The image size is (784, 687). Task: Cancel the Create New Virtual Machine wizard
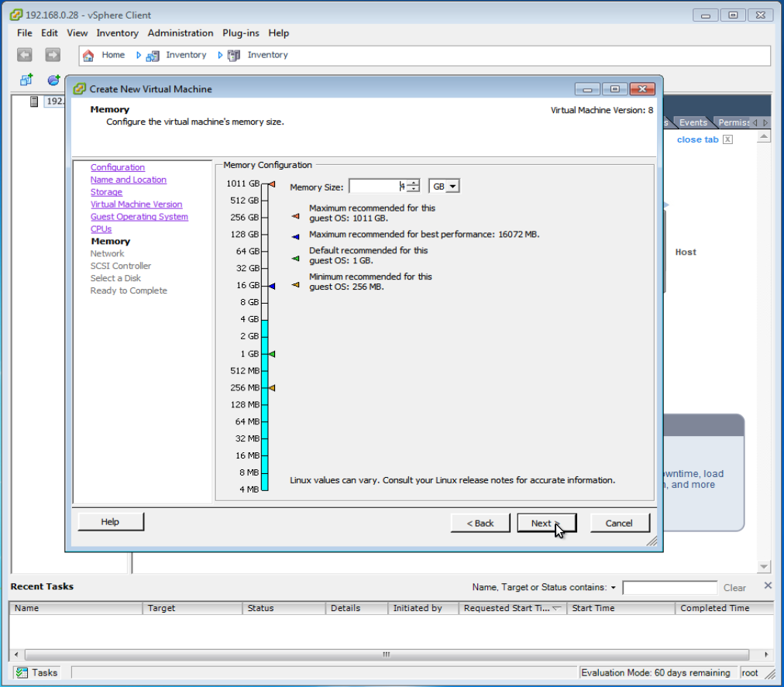(620, 523)
